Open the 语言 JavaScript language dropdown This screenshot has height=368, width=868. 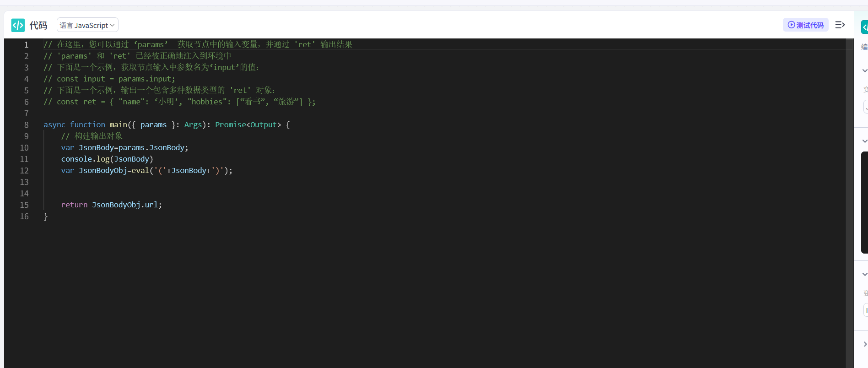point(87,25)
